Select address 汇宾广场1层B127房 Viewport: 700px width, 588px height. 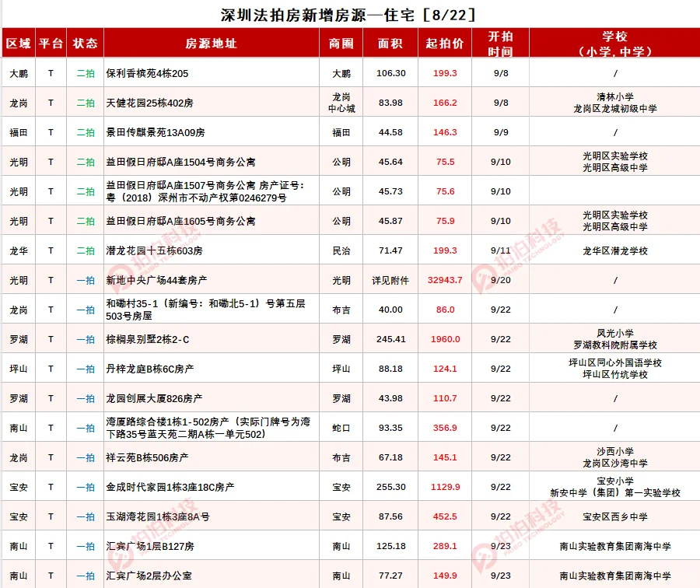[x=150, y=546]
